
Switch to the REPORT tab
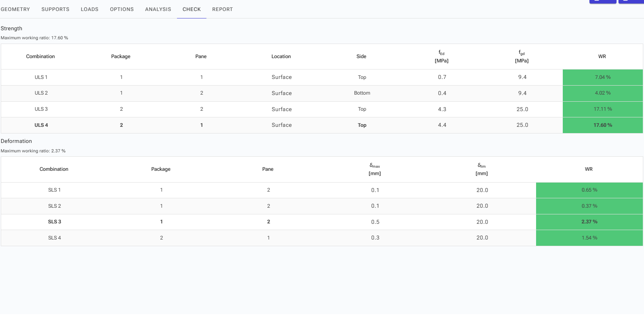pyautogui.click(x=222, y=9)
